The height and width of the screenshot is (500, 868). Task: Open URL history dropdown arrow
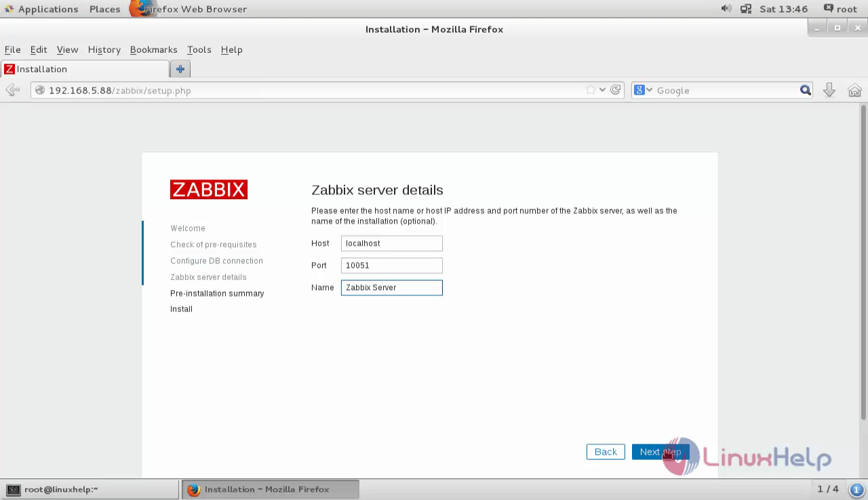click(602, 90)
